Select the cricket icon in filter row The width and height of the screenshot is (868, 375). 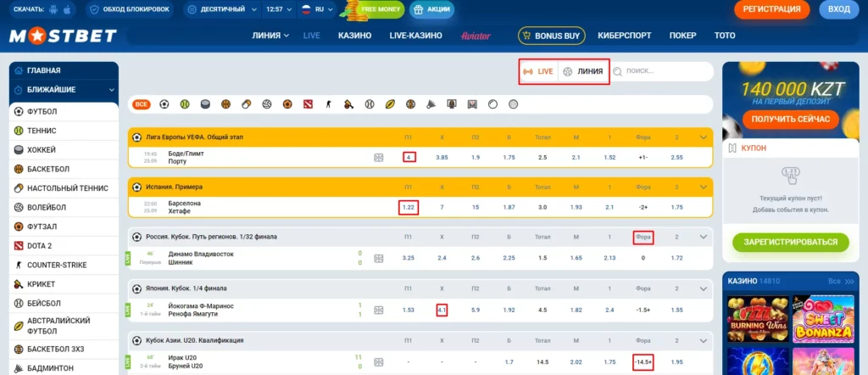348,104
